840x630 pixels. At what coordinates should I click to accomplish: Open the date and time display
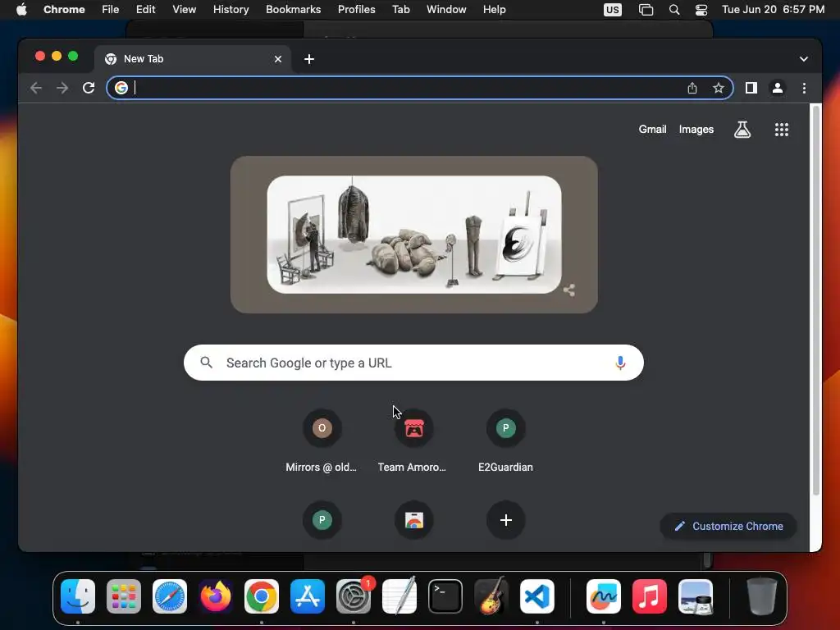point(773,10)
